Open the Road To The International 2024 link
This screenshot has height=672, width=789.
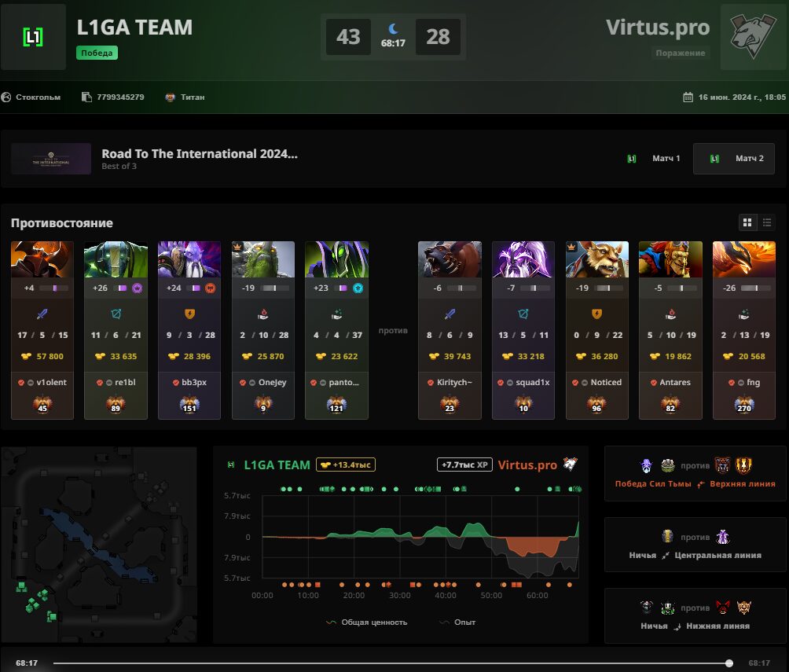(x=200, y=154)
